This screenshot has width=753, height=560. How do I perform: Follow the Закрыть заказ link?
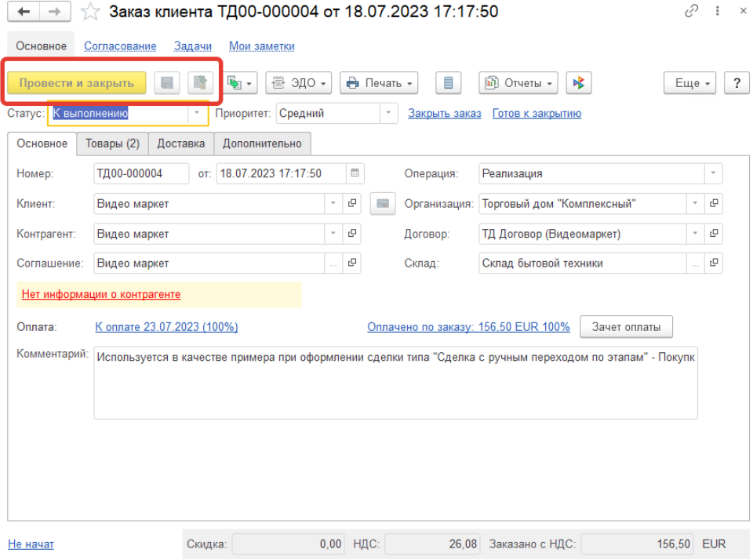(445, 114)
